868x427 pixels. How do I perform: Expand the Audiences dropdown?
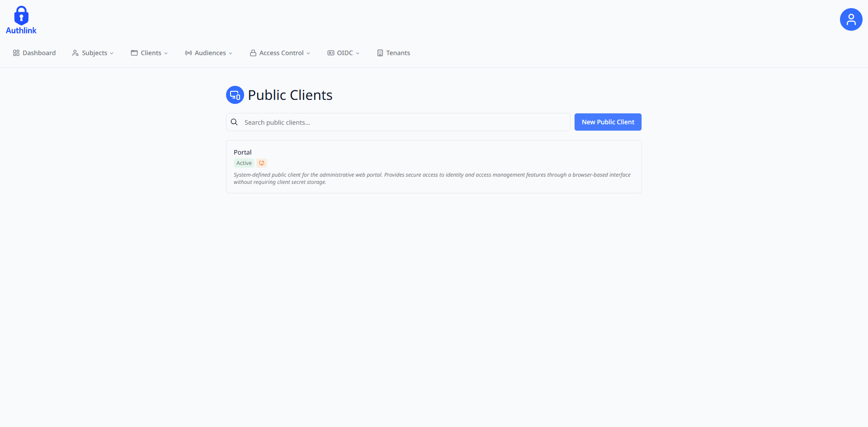(x=231, y=53)
